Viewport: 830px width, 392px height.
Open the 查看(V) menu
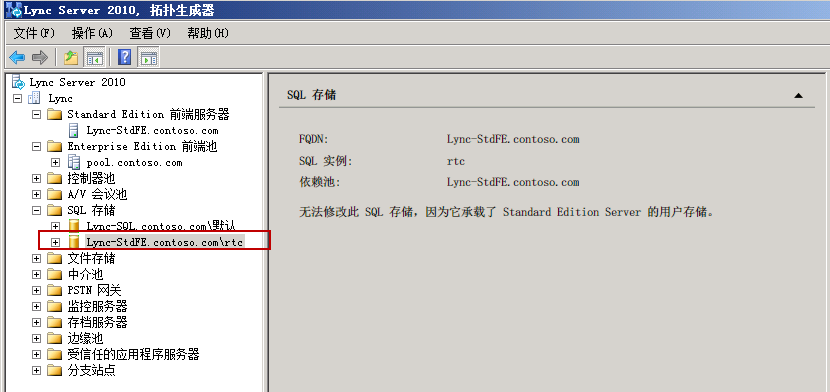(150, 33)
